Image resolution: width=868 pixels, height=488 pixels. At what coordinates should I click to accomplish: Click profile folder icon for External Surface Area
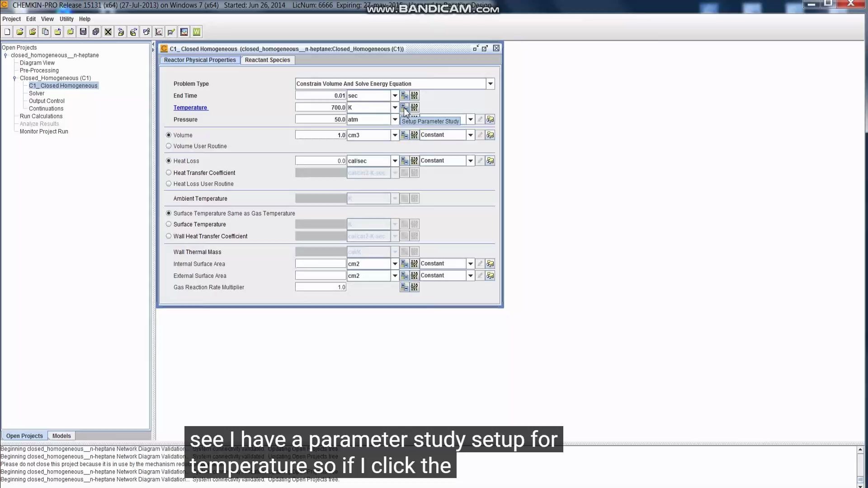point(490,276)
